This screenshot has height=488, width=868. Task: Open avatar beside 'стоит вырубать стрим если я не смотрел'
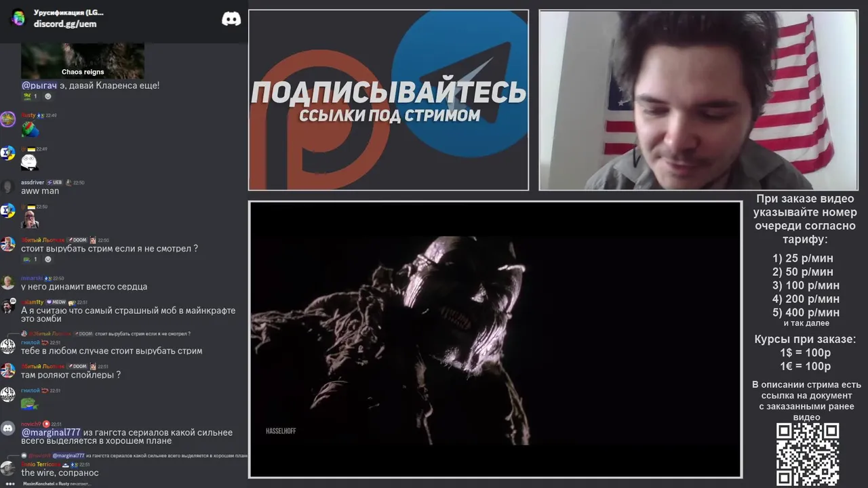point(7,245)
